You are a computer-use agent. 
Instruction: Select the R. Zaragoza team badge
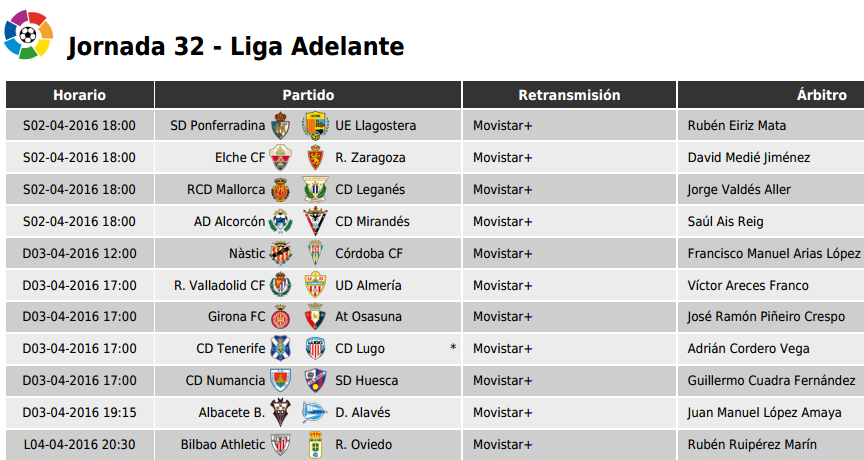point(316,158)
